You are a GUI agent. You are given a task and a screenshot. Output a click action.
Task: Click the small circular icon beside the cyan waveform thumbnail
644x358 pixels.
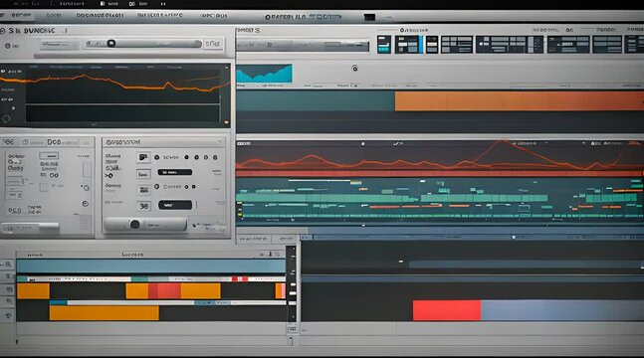click(x=355, y=69)
